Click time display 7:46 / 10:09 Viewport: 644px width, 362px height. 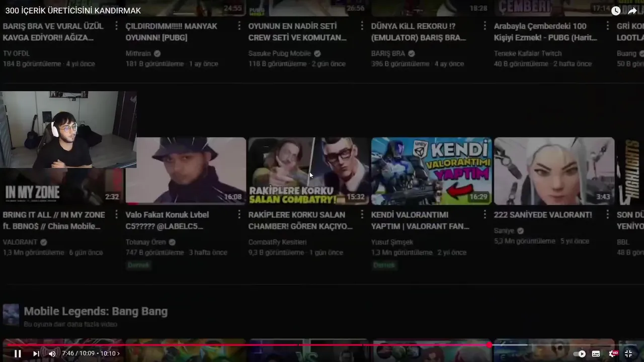[78, 353]
